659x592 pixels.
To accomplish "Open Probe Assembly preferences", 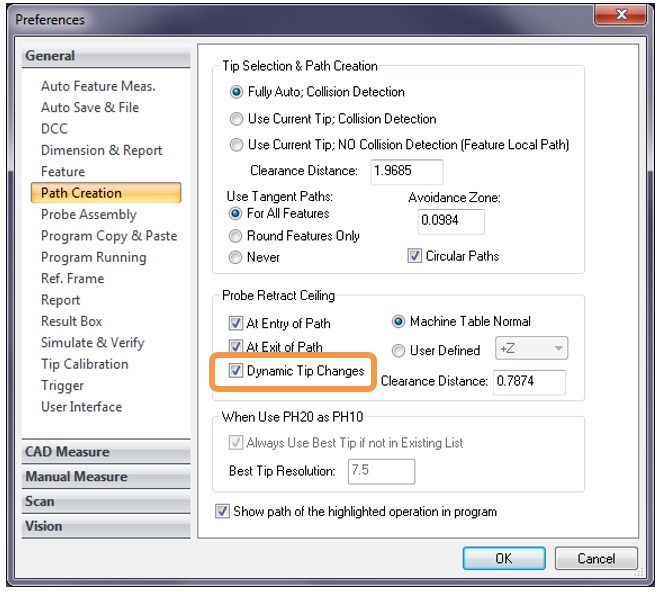I will pos(89,215).
